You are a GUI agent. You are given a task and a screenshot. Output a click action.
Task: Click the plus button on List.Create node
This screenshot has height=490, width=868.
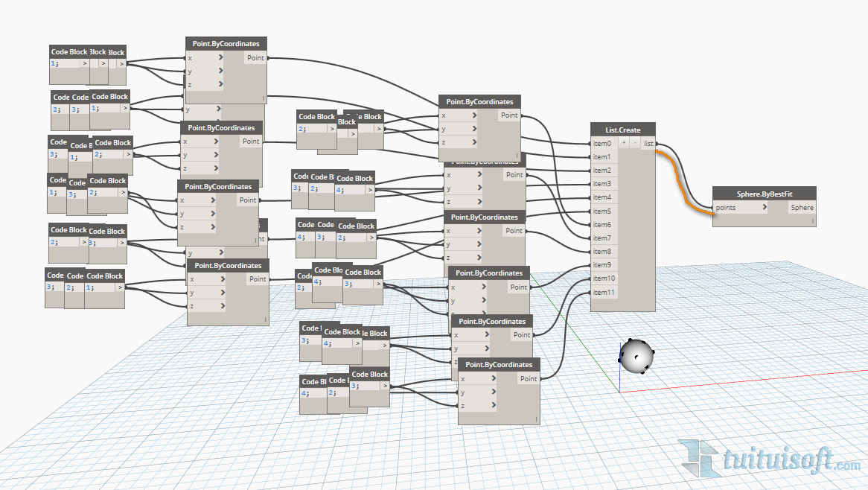pos(624,143)
